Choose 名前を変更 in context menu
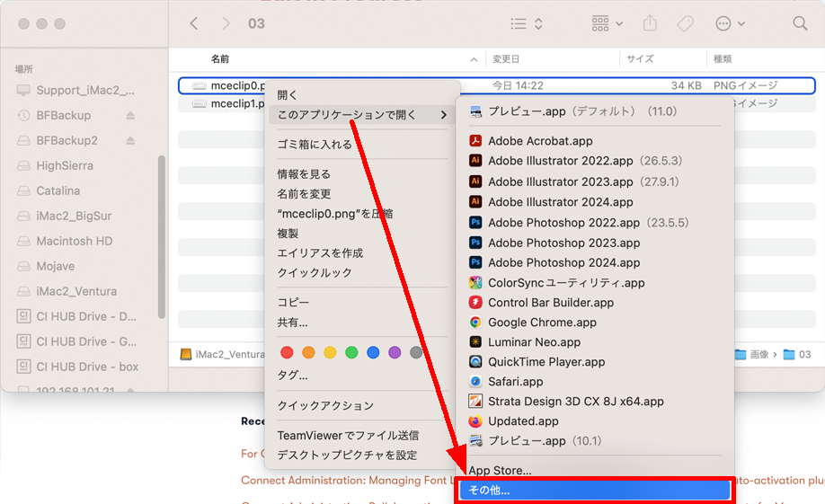The height and width of the screenshot is (504, 825). tap(304, 193)
